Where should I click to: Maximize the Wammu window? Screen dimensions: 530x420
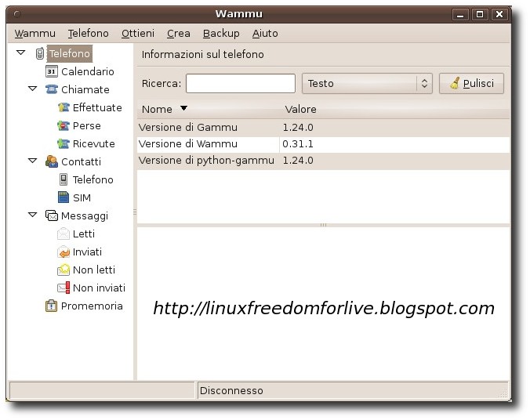click(479, 15)
